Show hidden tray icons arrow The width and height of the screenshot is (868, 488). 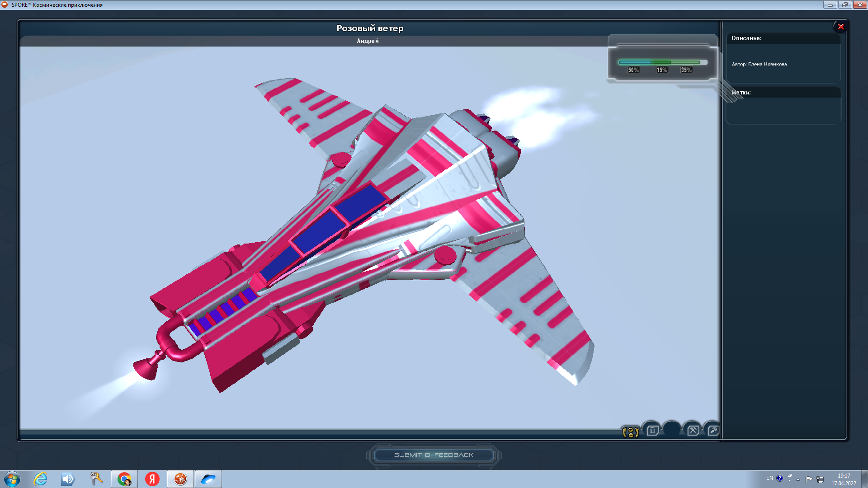point(798,479)
